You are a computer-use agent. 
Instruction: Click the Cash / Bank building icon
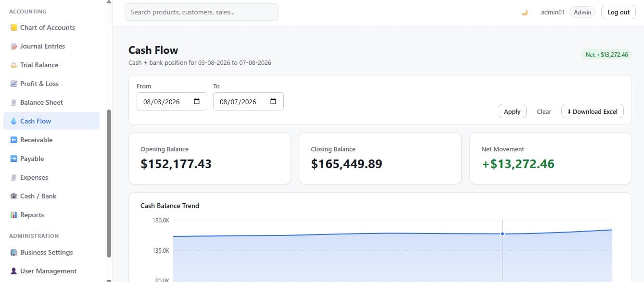[13, 196]
